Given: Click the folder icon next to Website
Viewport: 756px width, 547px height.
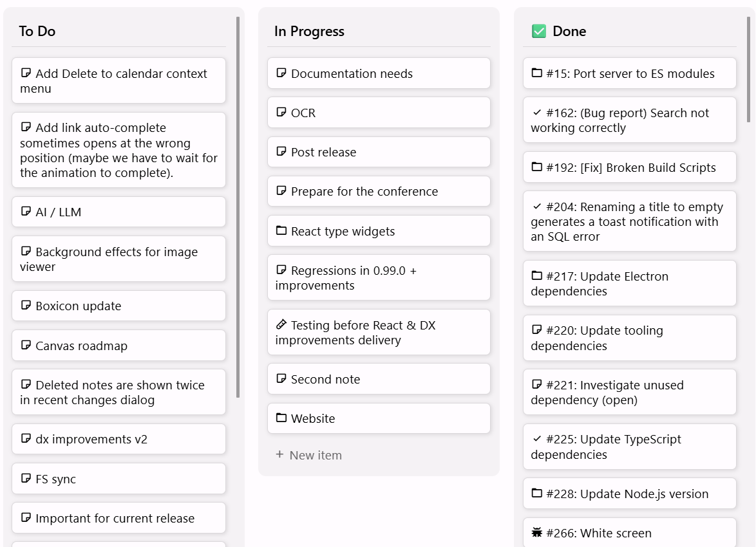Looking at the screenshot, I should click(281, 418).
